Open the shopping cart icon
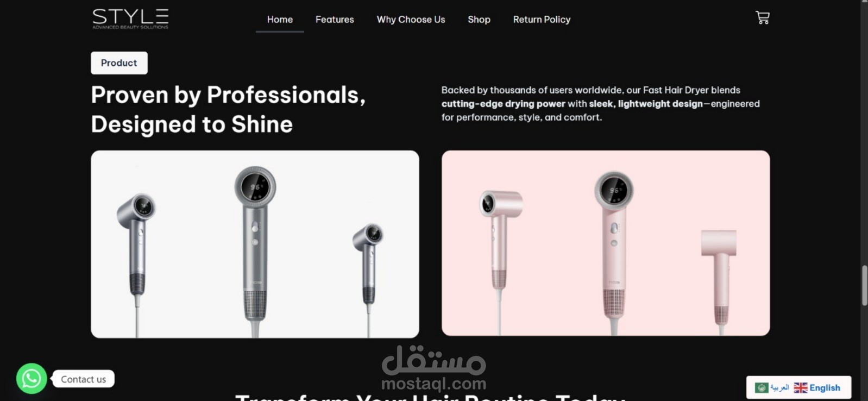This screenshot has height=401, width=868. (x=763, y=18)
